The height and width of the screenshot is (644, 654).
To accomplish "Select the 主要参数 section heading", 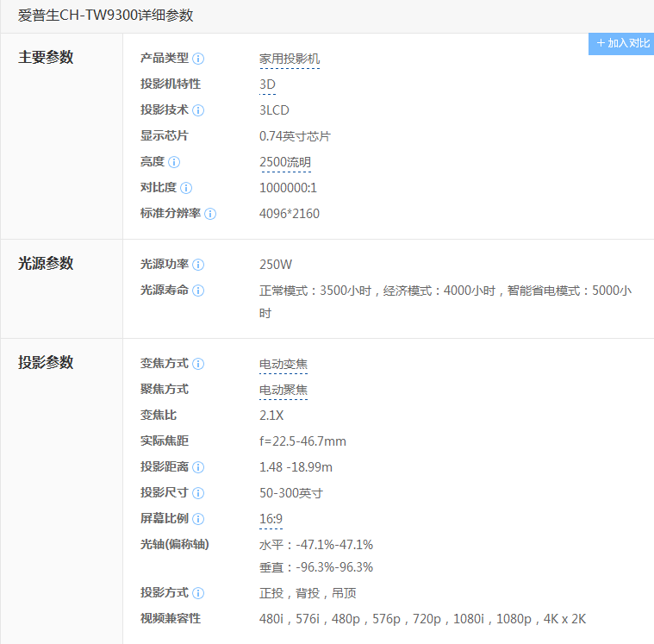I will point(46,57).
